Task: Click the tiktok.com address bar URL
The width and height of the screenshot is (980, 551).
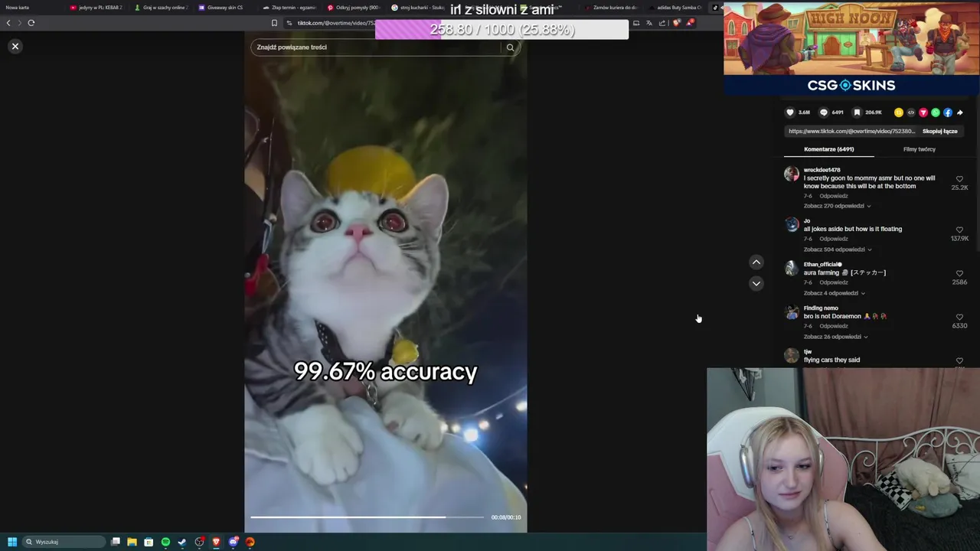Action: pos(336,23)
